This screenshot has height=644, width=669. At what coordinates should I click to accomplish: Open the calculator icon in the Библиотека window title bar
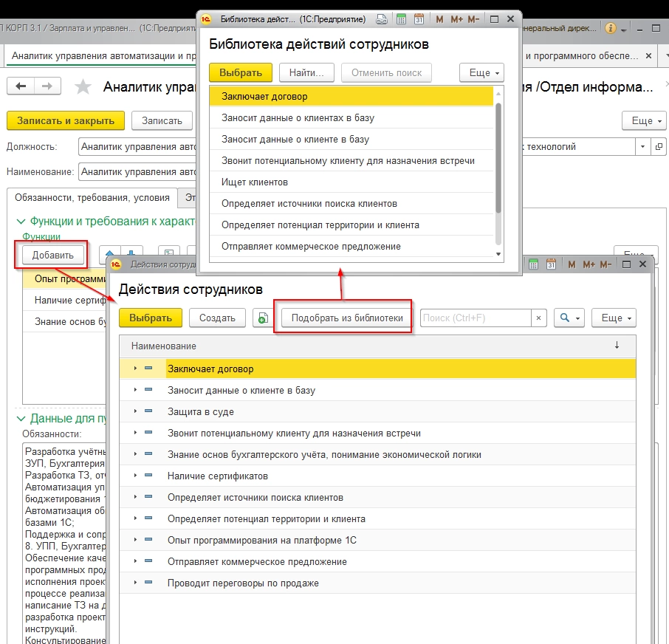401,19
